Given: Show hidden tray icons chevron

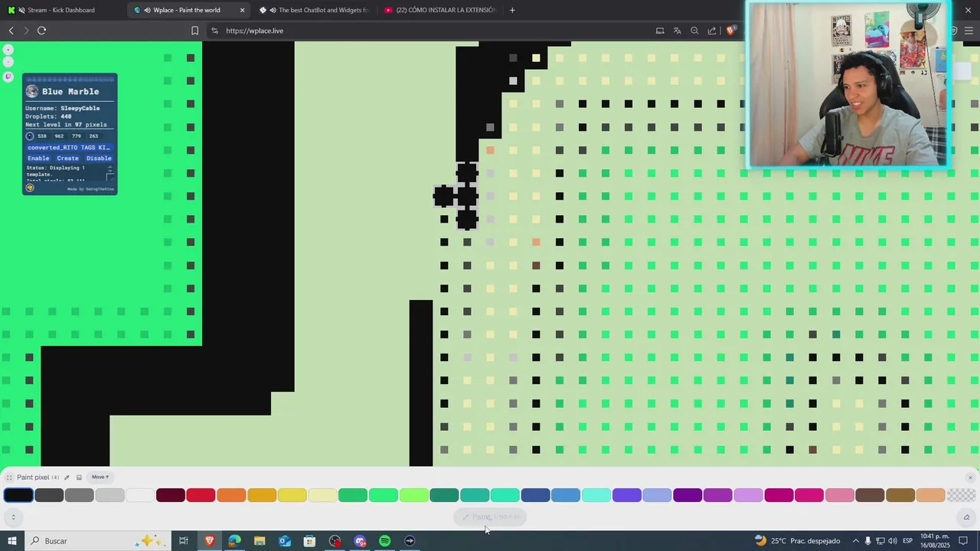Looking at the screenshot, I should [855, 541].
